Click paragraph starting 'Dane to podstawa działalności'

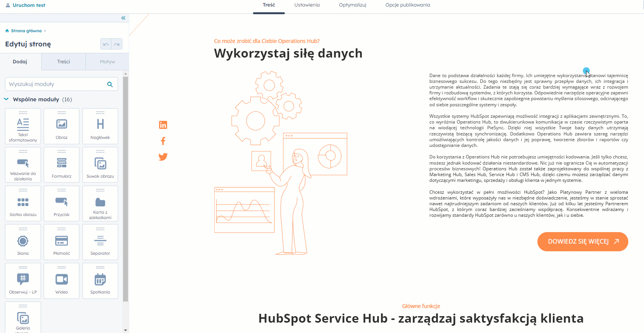pos(529,90)
